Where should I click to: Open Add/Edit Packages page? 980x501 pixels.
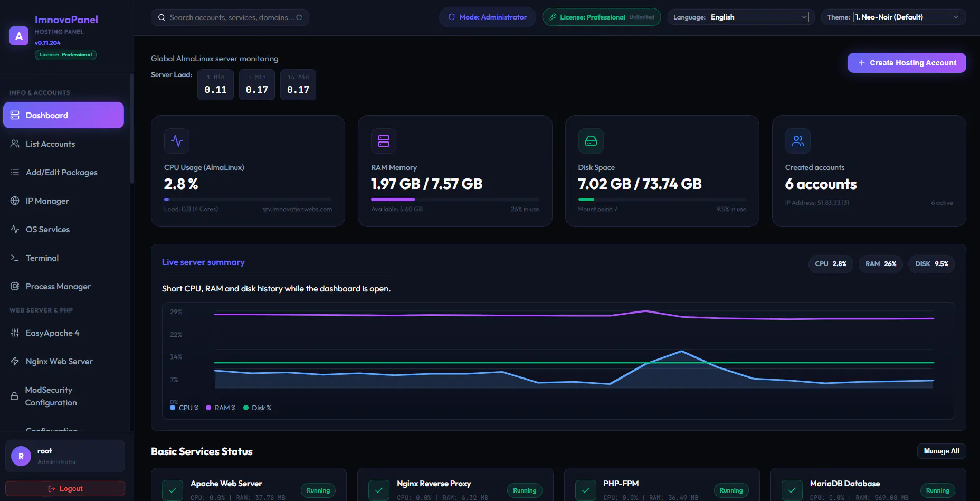(x=63, y=172)
